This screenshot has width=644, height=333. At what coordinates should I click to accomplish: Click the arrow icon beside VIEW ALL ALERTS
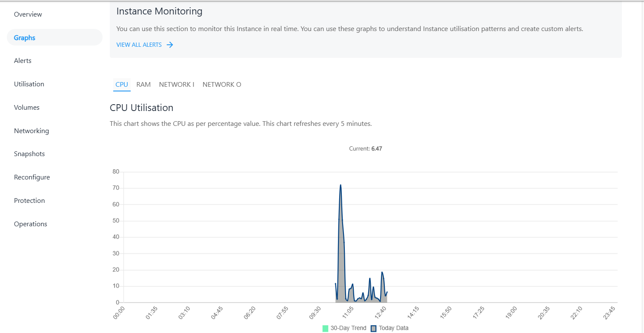click(169, 44)
